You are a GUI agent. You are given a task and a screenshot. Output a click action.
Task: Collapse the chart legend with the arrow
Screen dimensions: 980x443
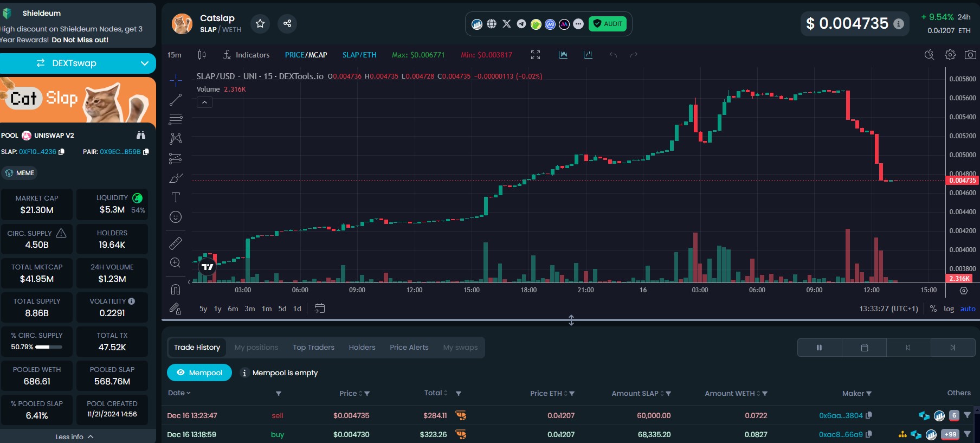tap(204, 102)
